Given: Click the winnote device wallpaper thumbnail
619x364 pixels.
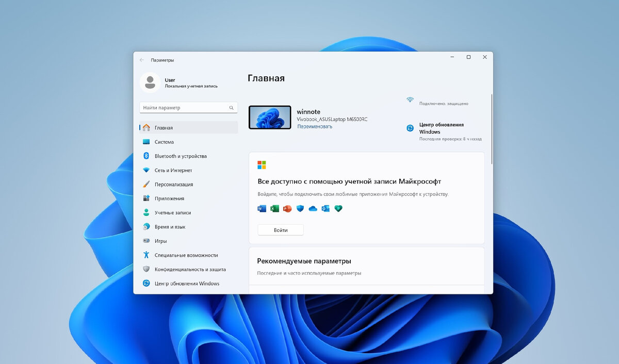Looking at the screenshot, I should (x=270, y=118).
